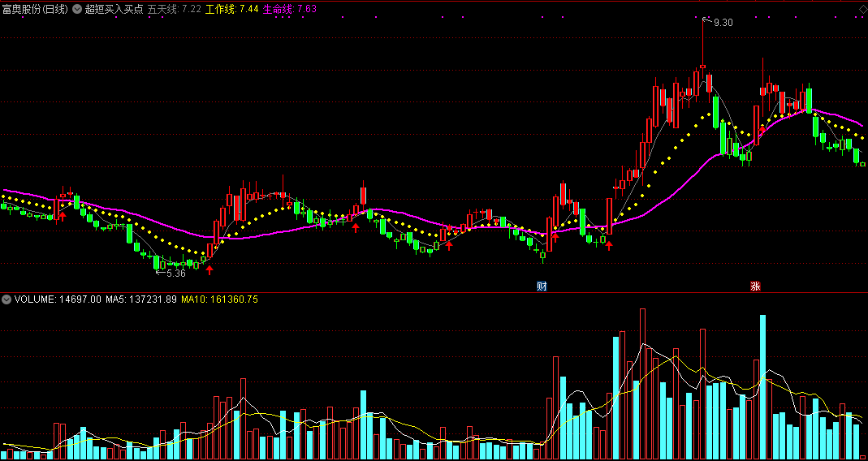Click the MA10: 161360.75 label
The height and width of the screenshot is (461, 868).
pos(220,299)
